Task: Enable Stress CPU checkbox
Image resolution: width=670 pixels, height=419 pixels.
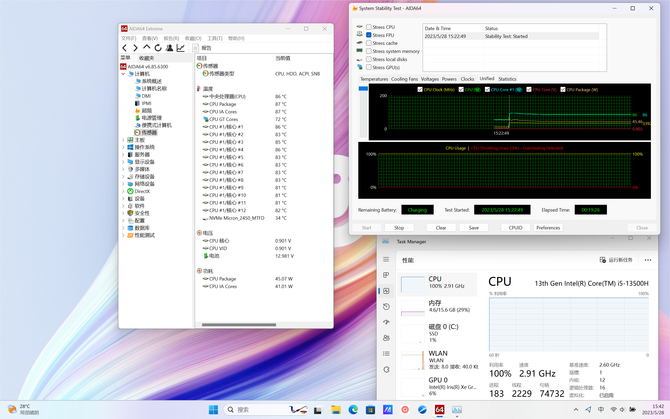Action: point(369,27)
